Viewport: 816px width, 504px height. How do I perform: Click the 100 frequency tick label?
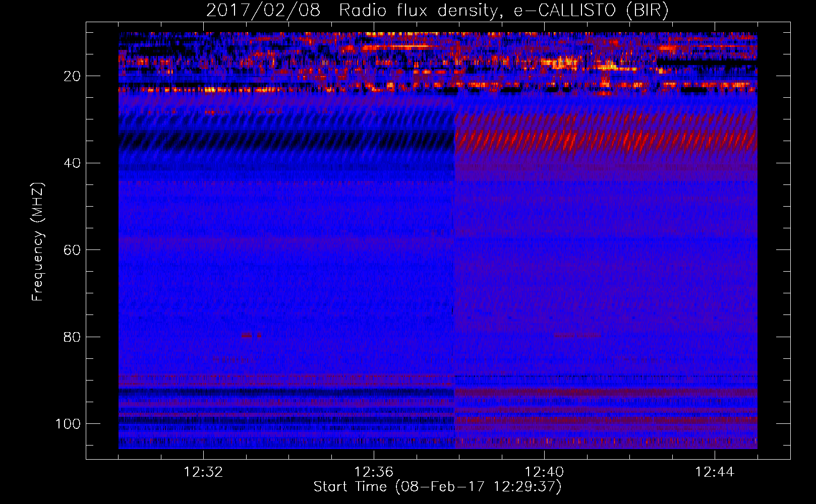coord(68,424)
